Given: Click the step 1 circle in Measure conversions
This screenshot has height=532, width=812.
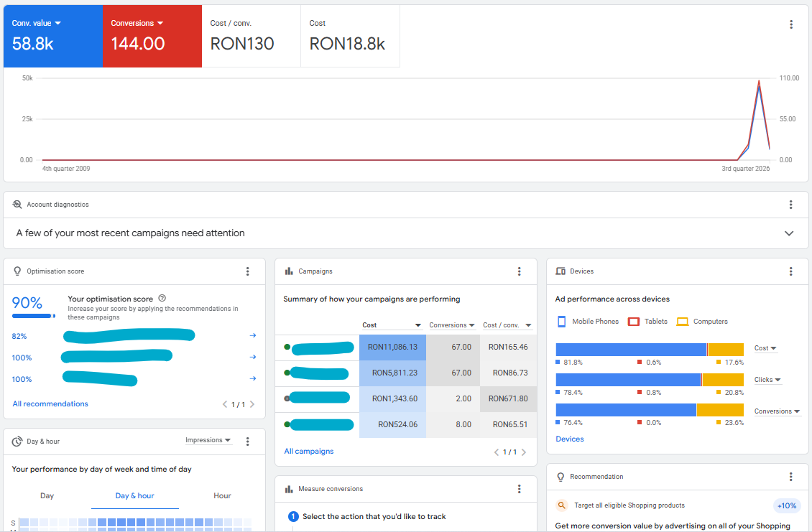Looking at the screenshot, I should pyautogui.click(x=293, y=516).
